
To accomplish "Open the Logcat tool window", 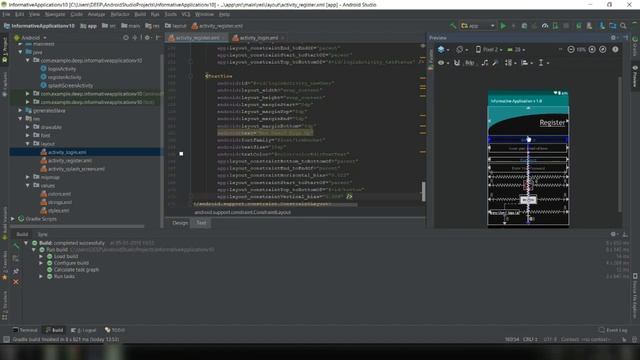I will (84, 330).
